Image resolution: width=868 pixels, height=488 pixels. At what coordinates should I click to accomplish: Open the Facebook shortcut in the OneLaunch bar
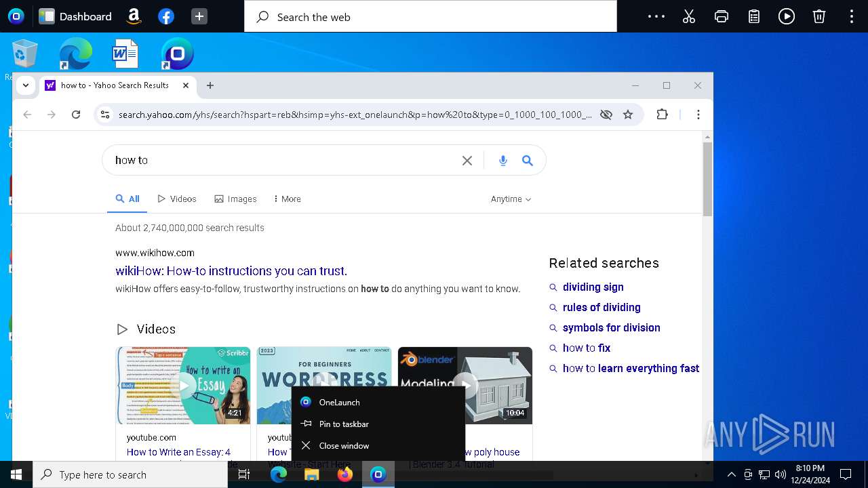coord(166,16)
